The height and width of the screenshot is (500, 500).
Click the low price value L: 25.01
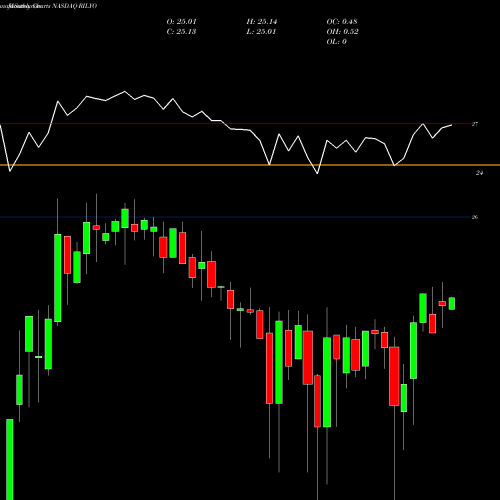pos(261,32)
